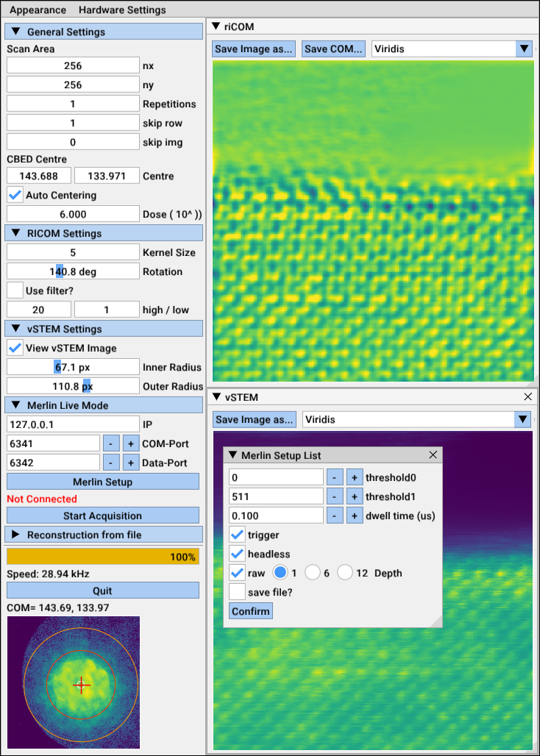
Task: Close the vSTEM window
Action: tap(527, 397)
